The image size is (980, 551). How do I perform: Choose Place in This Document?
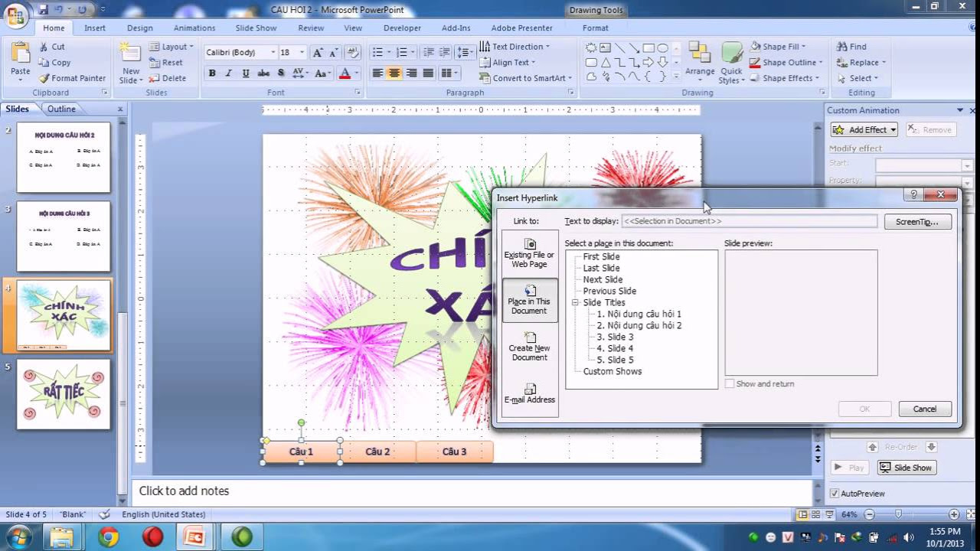coord(529,300)
